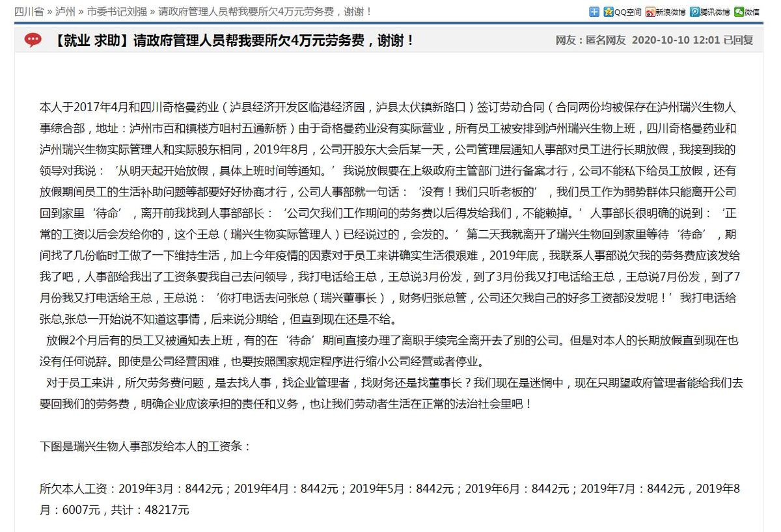
Task: Click the 腾讯微博 blue icon
Action: click(x=695, y=12)
